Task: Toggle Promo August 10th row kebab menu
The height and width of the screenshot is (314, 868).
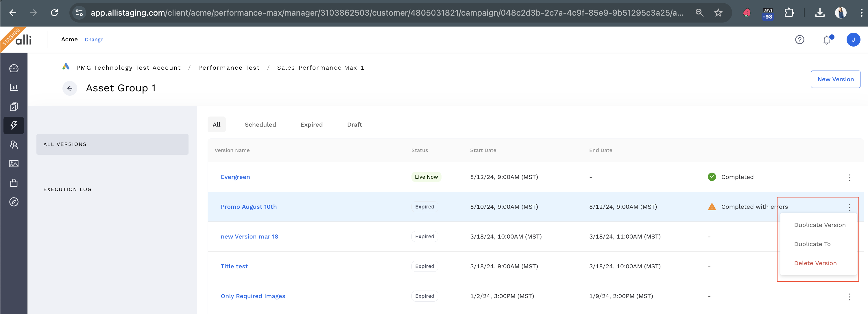Action: [x=849, y=207]
